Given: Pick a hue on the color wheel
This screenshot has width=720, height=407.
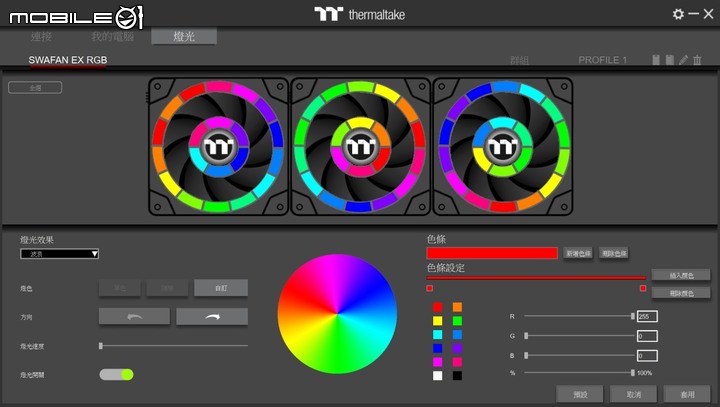Looking at the screenshot, I should click(337, 314).
